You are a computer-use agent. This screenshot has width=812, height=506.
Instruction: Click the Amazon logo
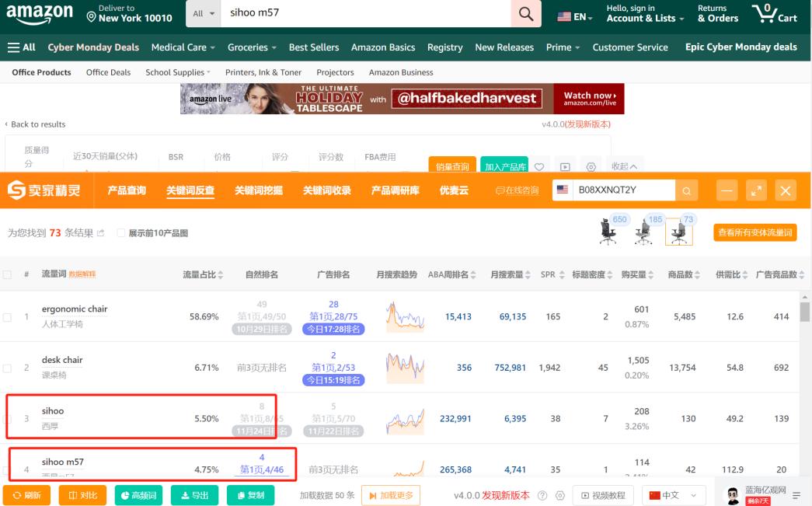pyautogui.click(x=40, y=14)
